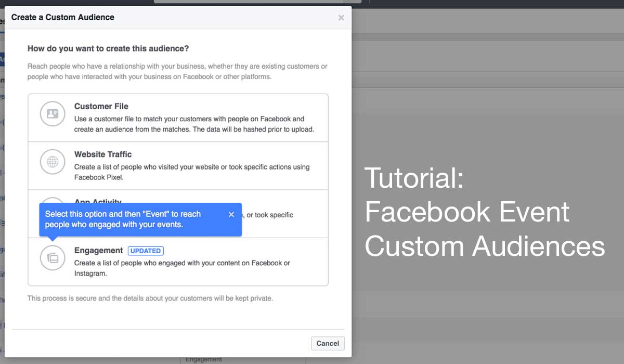Click the Tutorial: Facebook Event Custom Audiences text

coord(484,212)
